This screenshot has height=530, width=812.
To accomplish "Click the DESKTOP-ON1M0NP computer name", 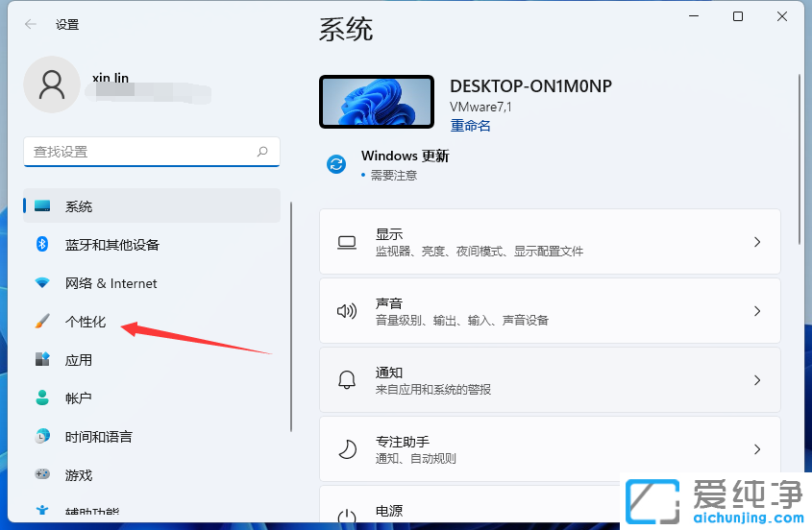I will point(530,85).
